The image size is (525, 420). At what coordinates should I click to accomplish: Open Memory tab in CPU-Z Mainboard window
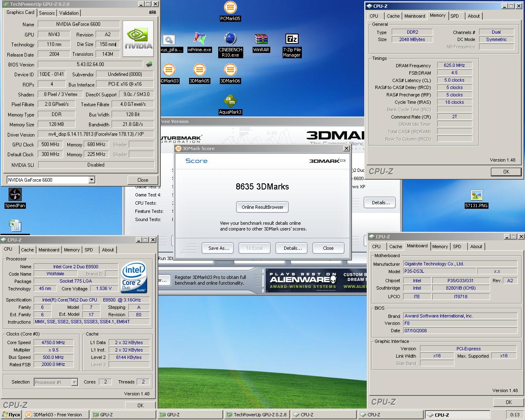pos(440,247)
